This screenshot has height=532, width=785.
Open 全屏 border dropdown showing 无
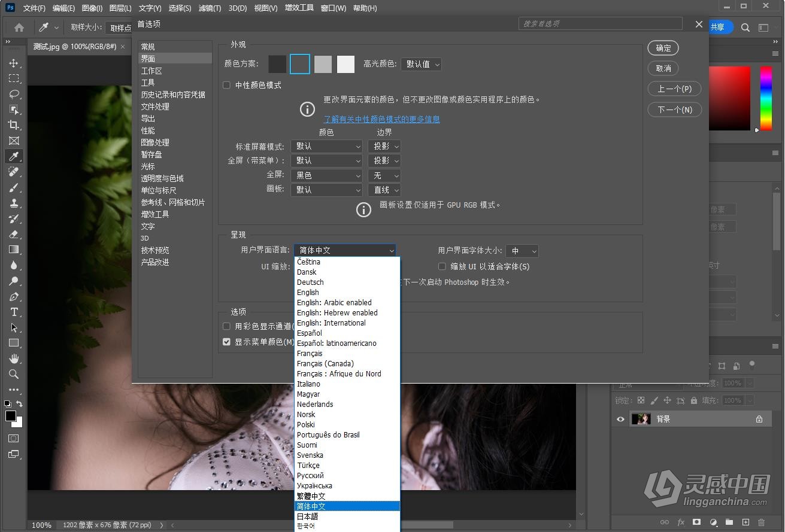click(x=384, y=175)
